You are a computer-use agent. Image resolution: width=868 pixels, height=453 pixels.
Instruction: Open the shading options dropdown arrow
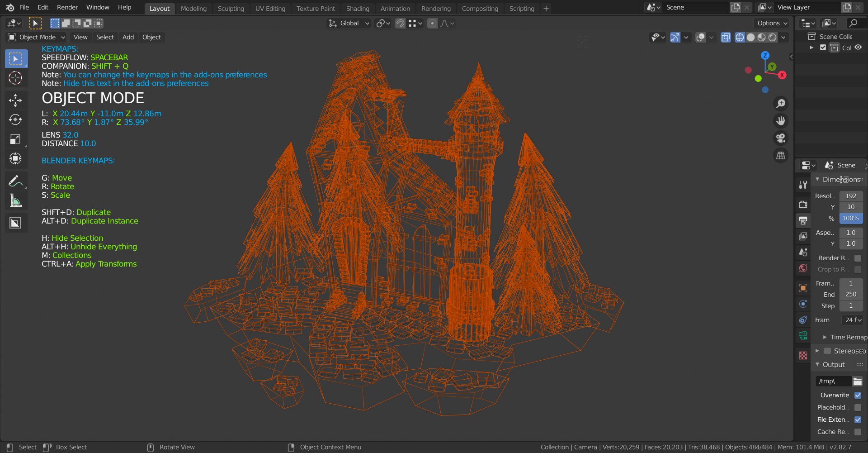point(783,37)
